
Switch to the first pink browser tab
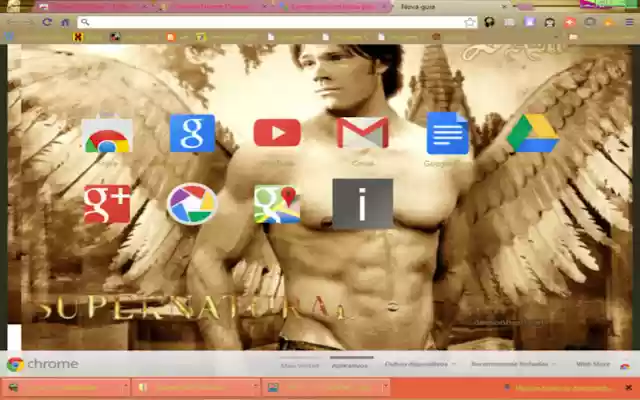(x=94, y=7)
